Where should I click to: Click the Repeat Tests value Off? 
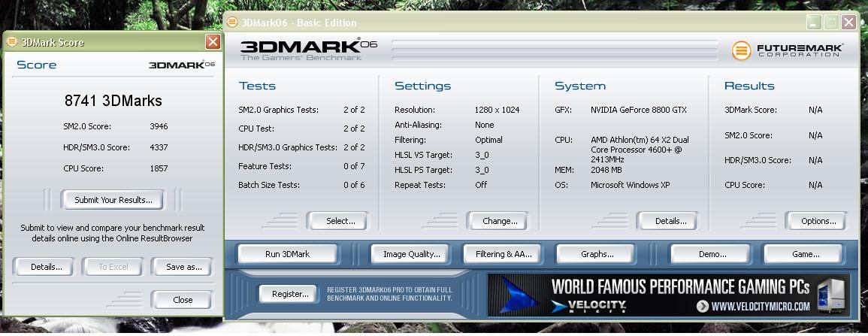(481, 185)
